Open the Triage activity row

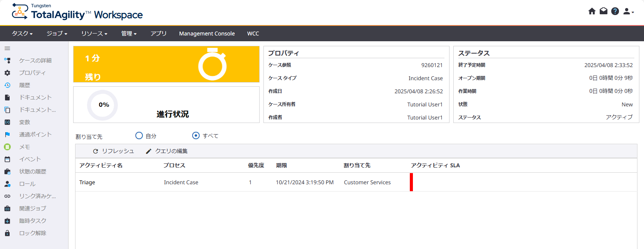(87, 182)
